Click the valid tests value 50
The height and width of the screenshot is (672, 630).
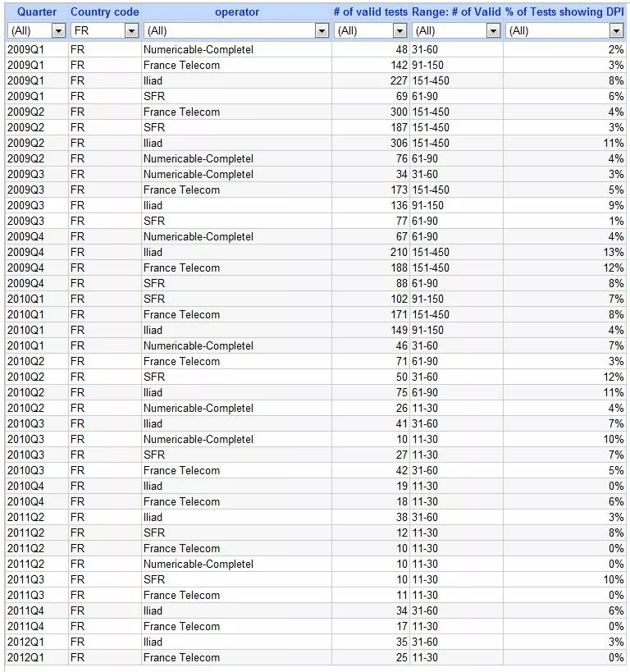coord(402,377)
